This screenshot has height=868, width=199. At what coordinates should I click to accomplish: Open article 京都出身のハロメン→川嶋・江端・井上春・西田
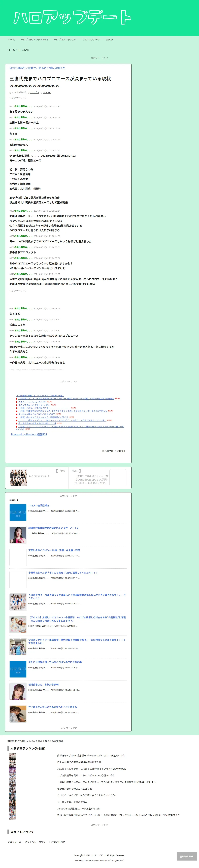pos(54,550)
